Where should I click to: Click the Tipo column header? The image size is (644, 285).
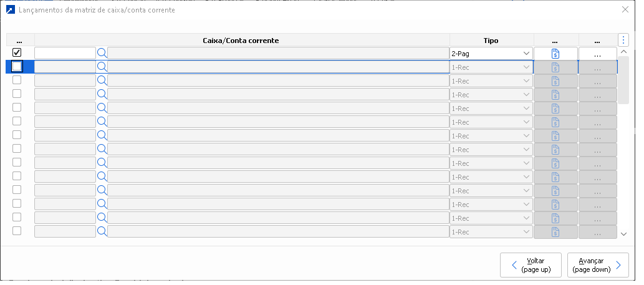491,40
